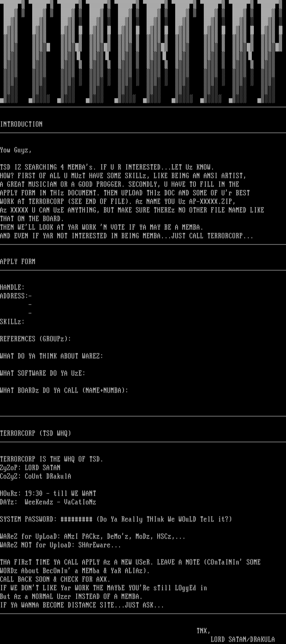Select the 'WAReZ NOT for UploaD' line
This screenshot has height=644, width=286.
pyautogui.click(x=60, y=545)
